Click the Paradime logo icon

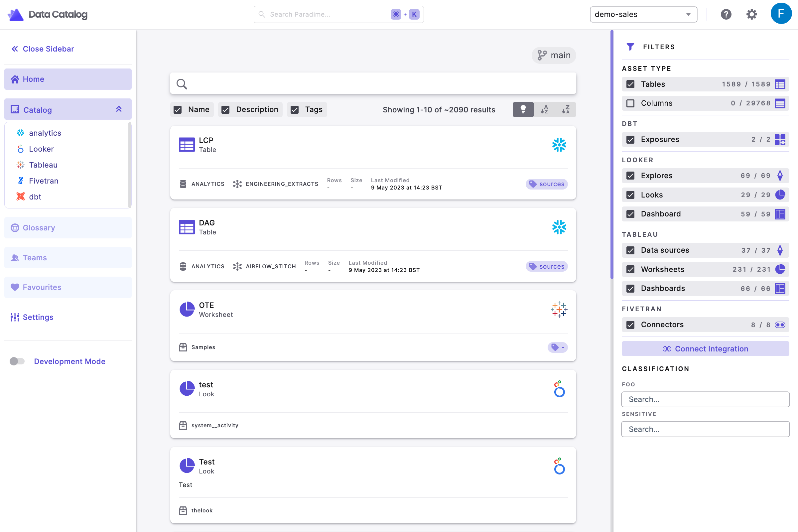[x=15, y=15]
